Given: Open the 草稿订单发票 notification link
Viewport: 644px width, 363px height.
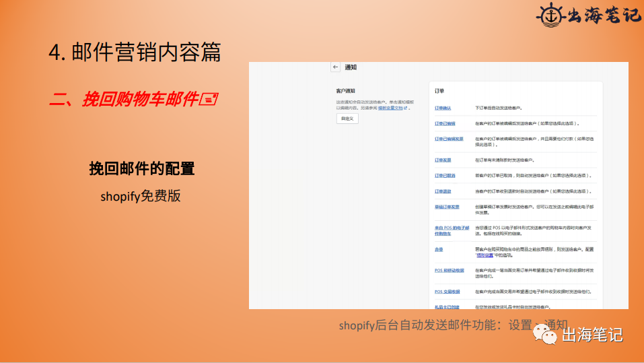Looking at the screenshot, I should point(447,207).
